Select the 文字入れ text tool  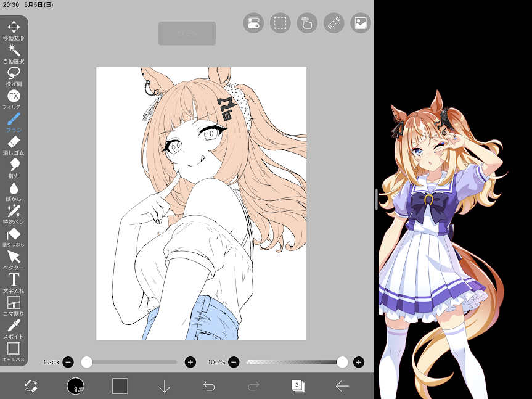[x=14, y=283]
